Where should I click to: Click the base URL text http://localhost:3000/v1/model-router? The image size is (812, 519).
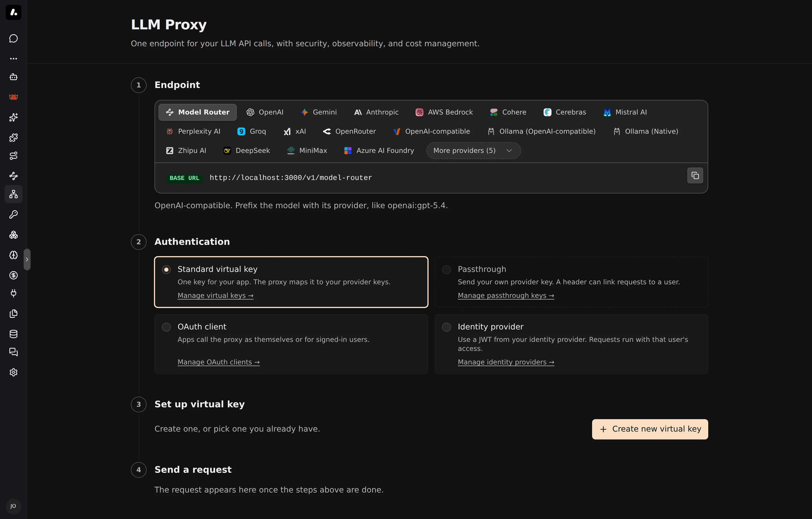[x=291, y=178]
